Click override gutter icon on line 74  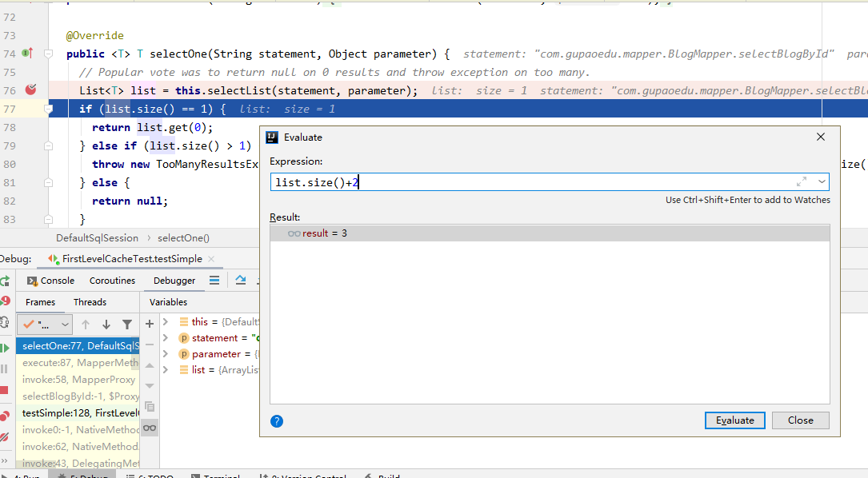[x=27, y=53]
